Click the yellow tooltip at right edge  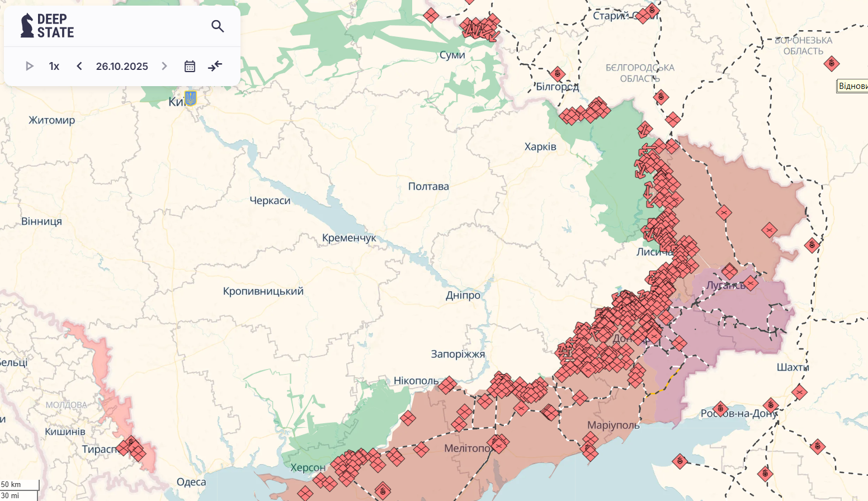[852, 86]
